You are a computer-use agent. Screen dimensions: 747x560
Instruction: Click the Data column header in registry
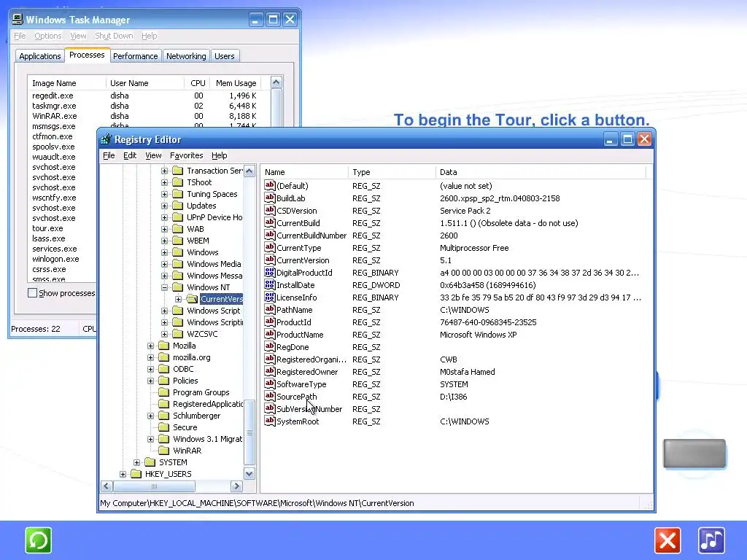[541, 172]
